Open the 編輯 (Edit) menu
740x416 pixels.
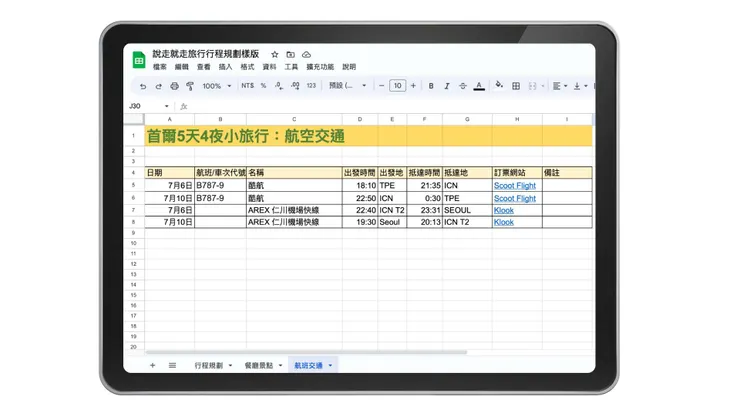pos(182,67)
